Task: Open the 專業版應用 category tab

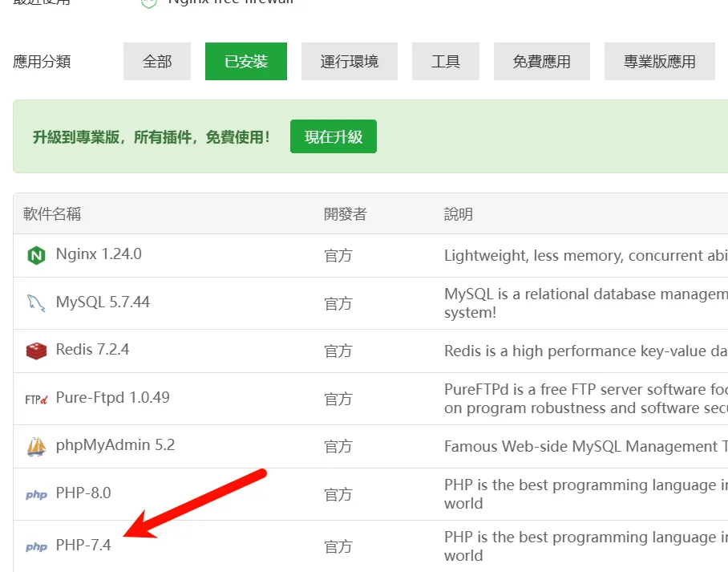Action: click(659, 61)
